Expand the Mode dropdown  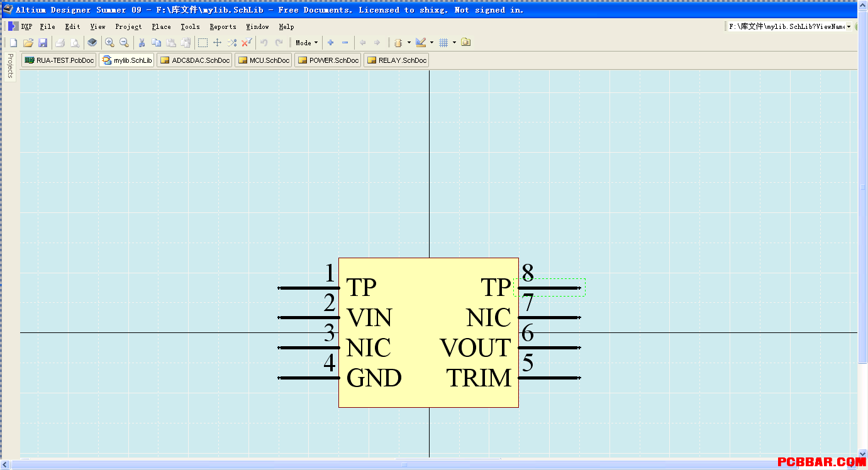coord(307,43)
